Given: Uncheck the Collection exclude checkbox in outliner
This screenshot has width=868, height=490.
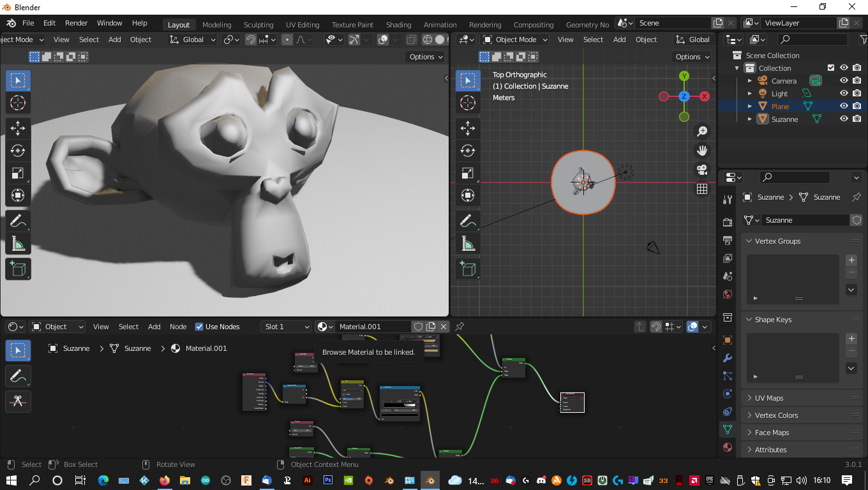Looking at the screenshot, I should point(830,68).
